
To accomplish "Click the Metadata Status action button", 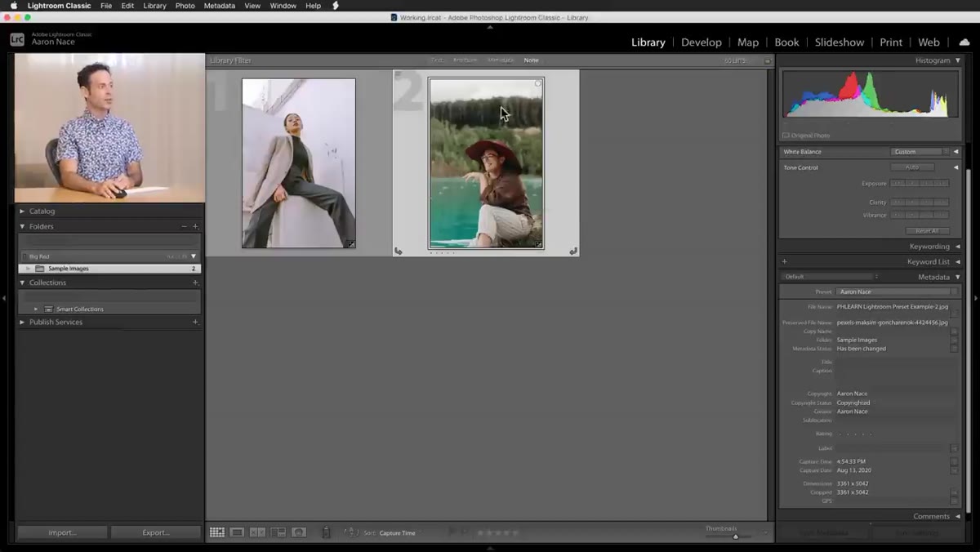I will pos(954,349).
